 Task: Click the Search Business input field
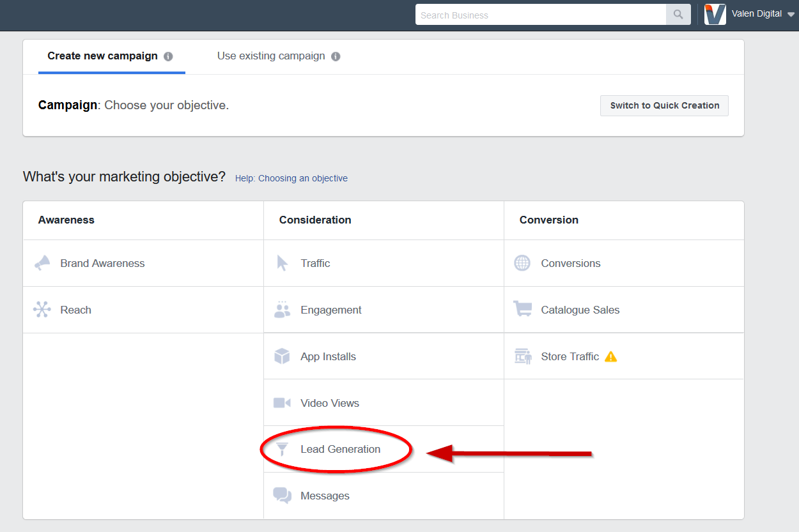click(541, 15)
